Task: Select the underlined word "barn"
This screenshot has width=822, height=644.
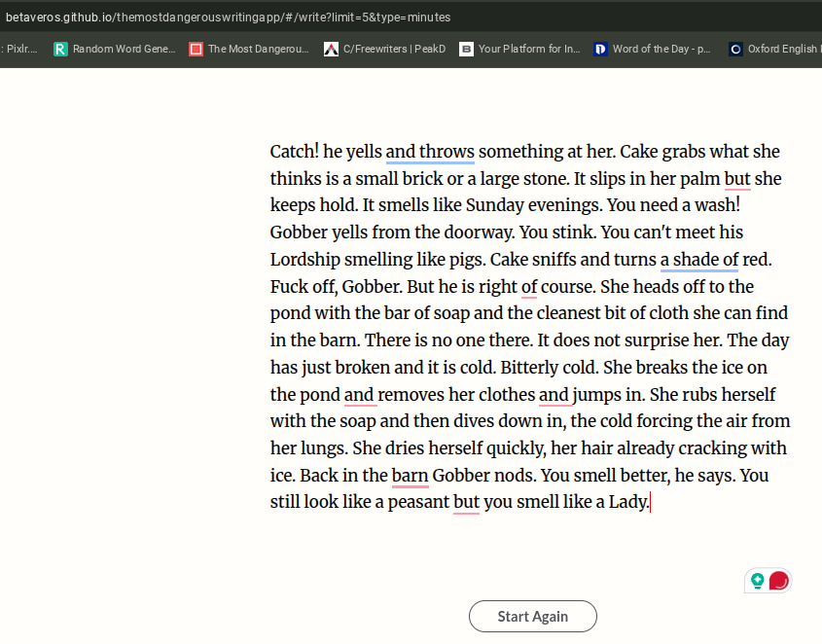Action: (410, 476)
